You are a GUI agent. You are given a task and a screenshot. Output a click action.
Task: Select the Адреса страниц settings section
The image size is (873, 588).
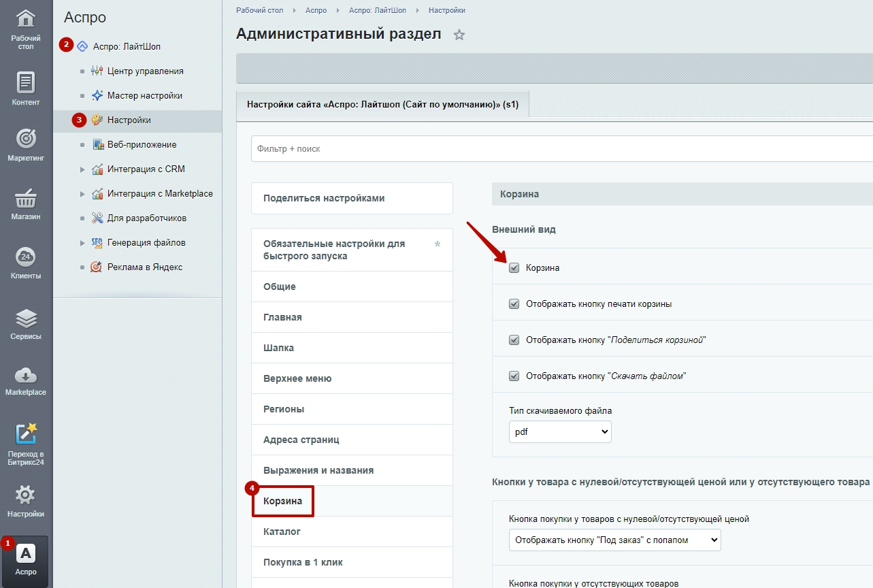point(352,440)
